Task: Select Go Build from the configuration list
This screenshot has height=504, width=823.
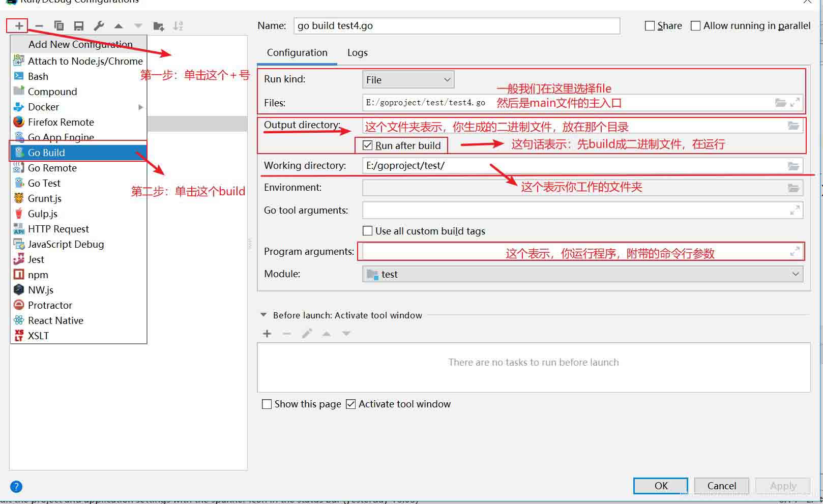Action: pos(46,153)
